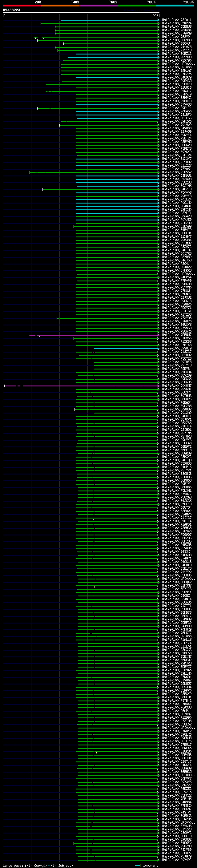The image size is (197, 868).
Task: Select hit UniRef100_A3PET8
Action: coord(176,149)
